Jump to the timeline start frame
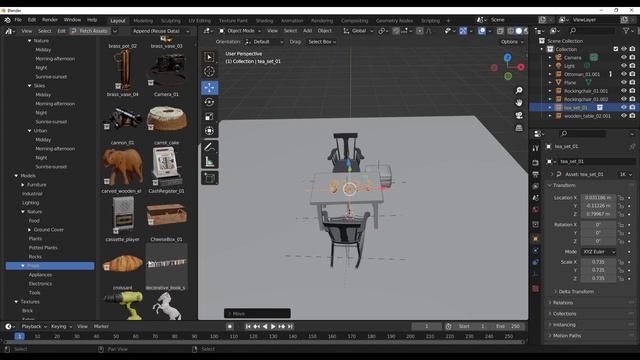This screenshot has height=360, width=640. pos(248,327)
